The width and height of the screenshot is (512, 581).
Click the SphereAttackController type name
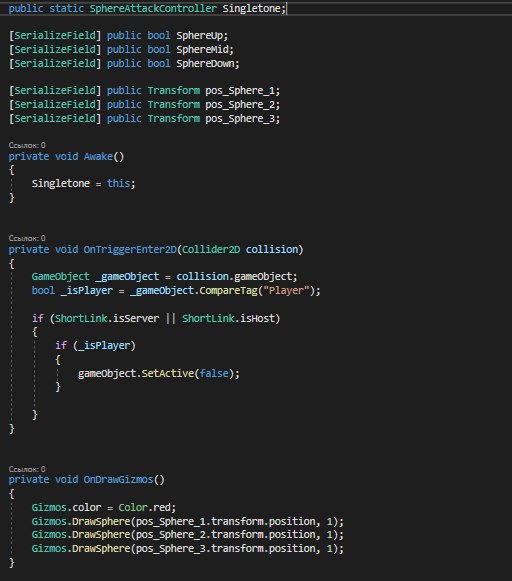pos(153,8)
